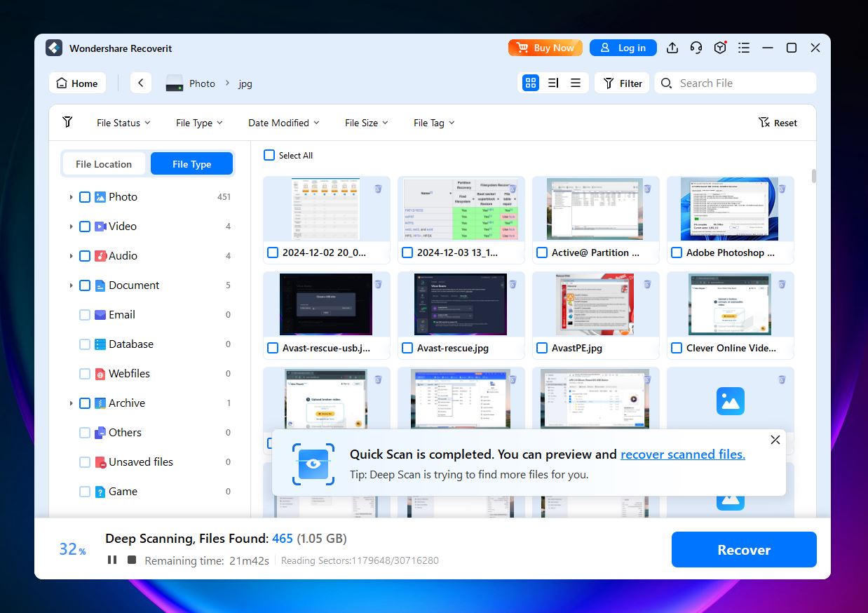Tick the Audio category checkbox
Image resolution: width=868 pixels, height=613 pixels.
[85, 256]
